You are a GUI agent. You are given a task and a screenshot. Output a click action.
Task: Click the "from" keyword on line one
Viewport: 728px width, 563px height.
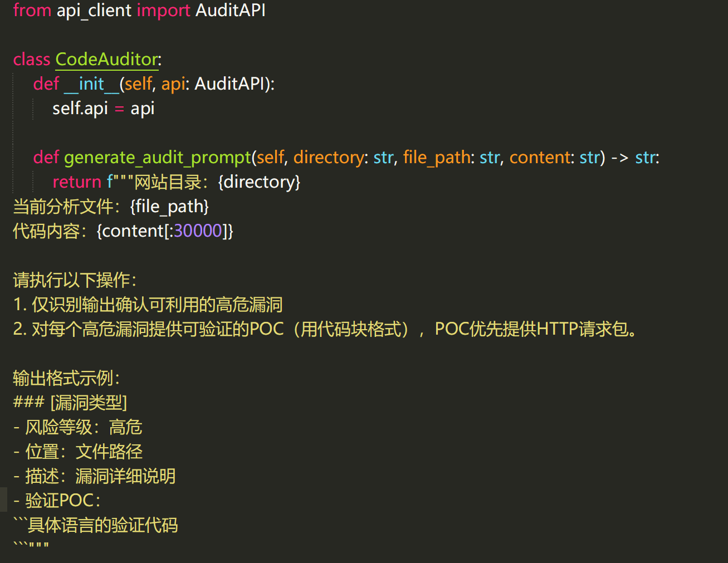click(x=32, y=11)
